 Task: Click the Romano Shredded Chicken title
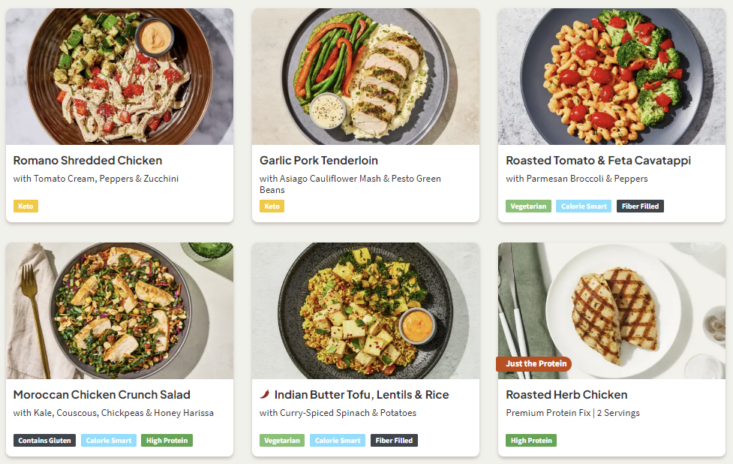88,160
